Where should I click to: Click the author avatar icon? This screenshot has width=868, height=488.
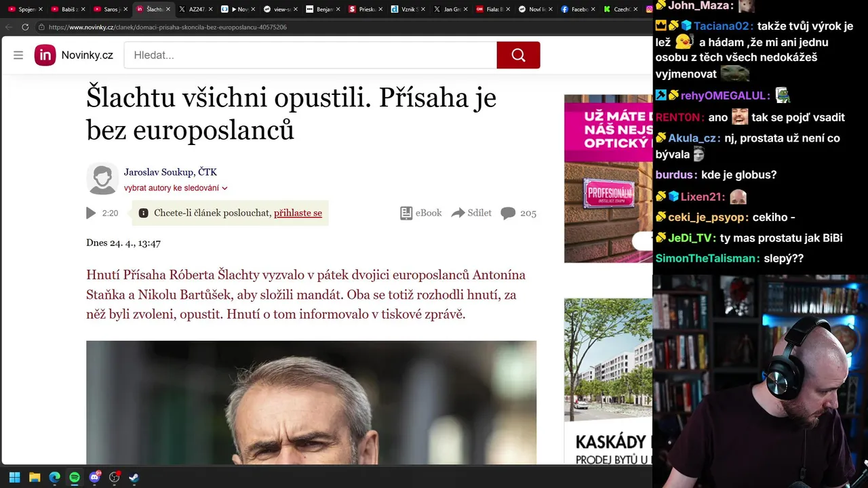coord(102,179)
